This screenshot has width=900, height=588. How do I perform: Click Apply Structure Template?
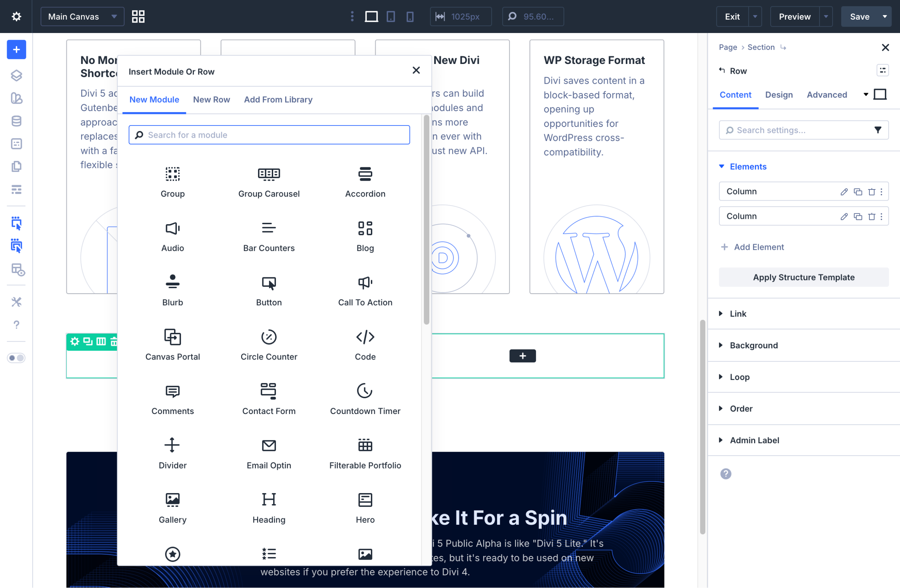pyautogui.click(x=803, y=277)
